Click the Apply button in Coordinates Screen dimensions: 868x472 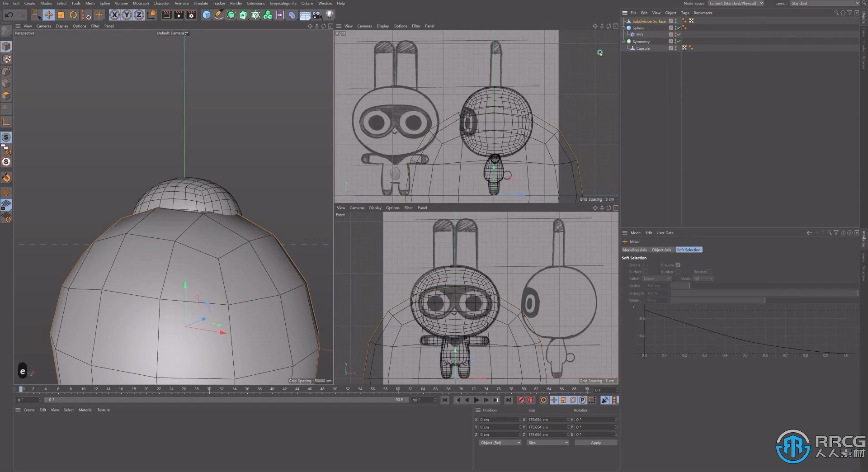pyautogui.click(x=596, y=443)
